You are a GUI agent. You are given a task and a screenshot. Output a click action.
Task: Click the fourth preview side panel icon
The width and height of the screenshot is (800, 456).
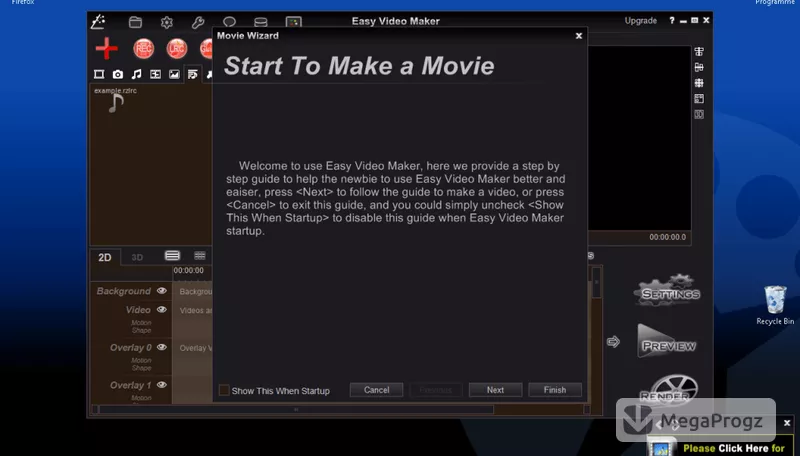(x=699, y=98)
